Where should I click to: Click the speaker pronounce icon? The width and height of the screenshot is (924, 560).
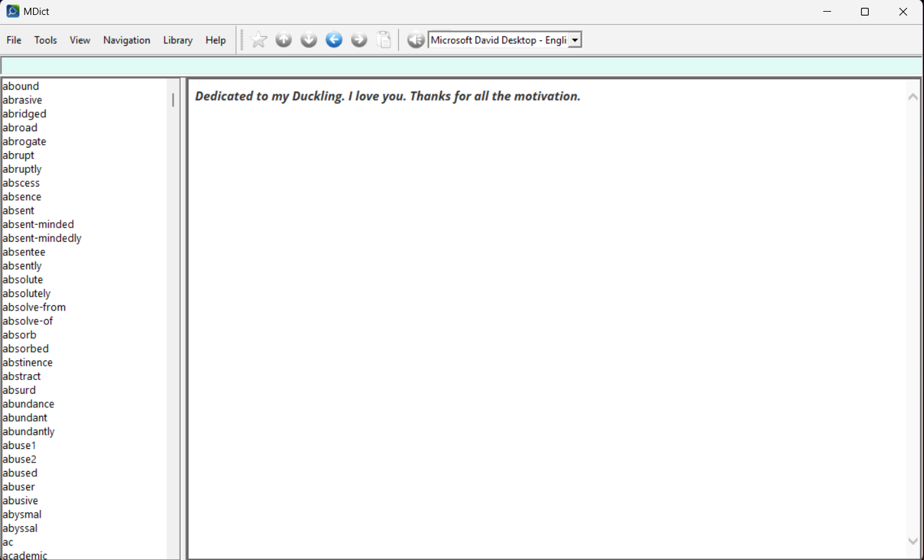pos(415,40)
